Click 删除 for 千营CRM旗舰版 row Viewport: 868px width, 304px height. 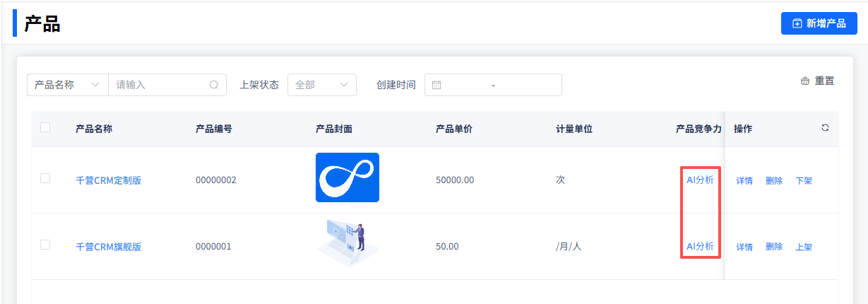pos(774,247)
